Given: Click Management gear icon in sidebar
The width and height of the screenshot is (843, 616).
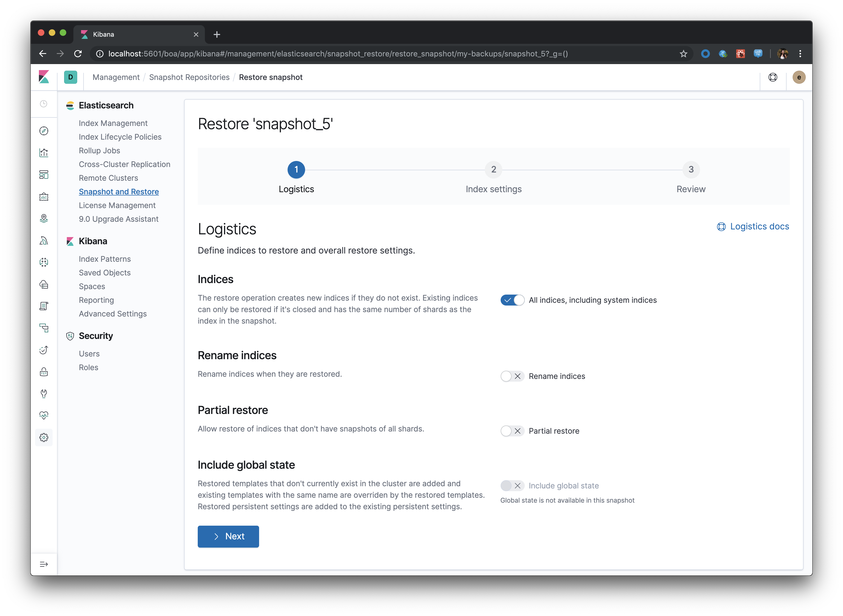Looking at the screenshot, I should (x=44, y=437).
